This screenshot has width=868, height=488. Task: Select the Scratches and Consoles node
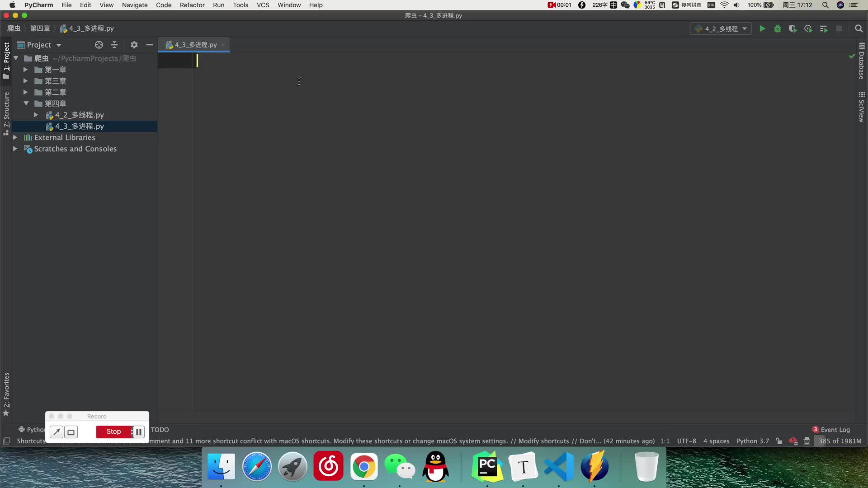(75, 149)
